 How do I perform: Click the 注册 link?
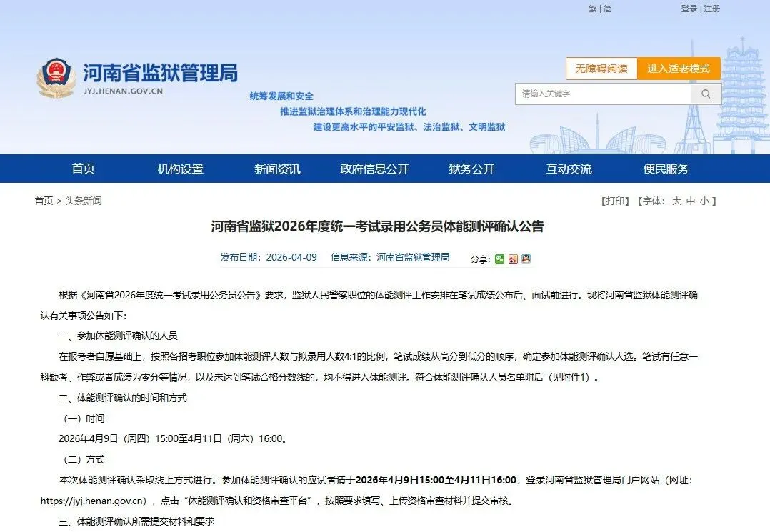tap(712, 9)
